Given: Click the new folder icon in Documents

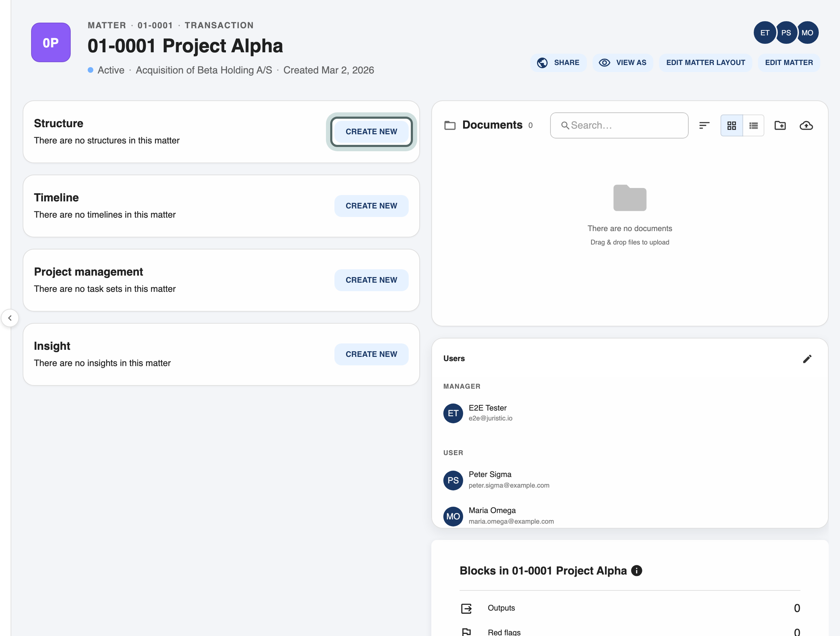Looking at the screenshot, I should (x=780, y=125).
